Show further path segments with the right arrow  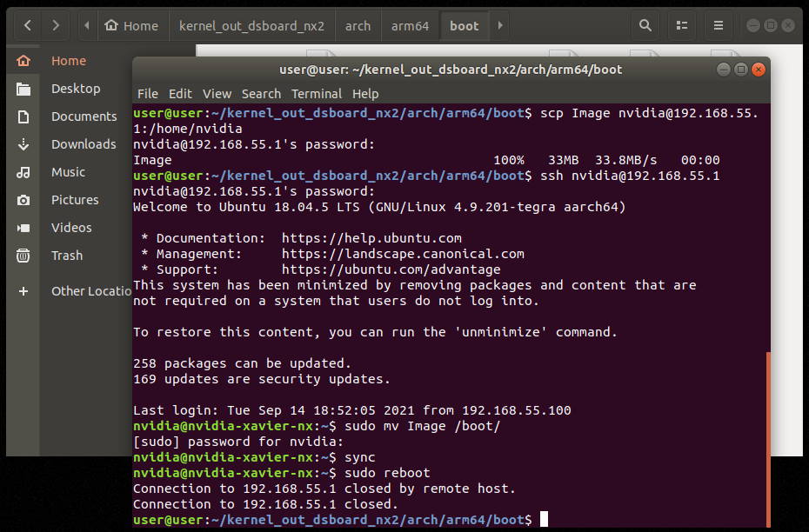(499, 25)
